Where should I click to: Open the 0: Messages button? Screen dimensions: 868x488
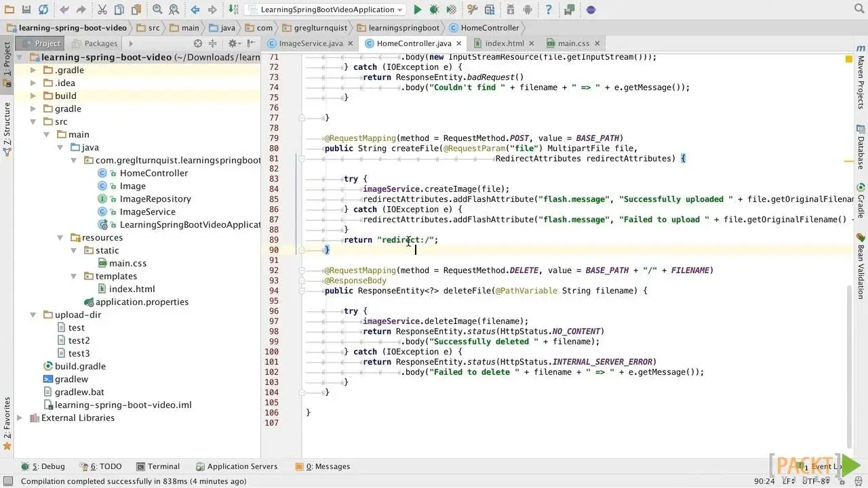(x=323, y=466)
